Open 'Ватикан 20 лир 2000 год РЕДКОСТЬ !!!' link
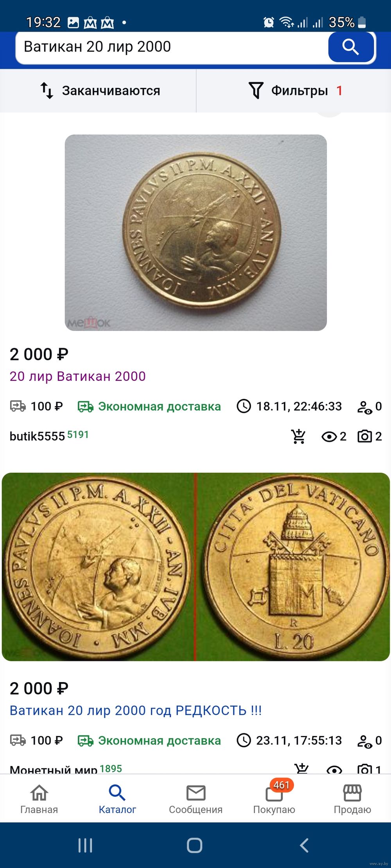 135,710
